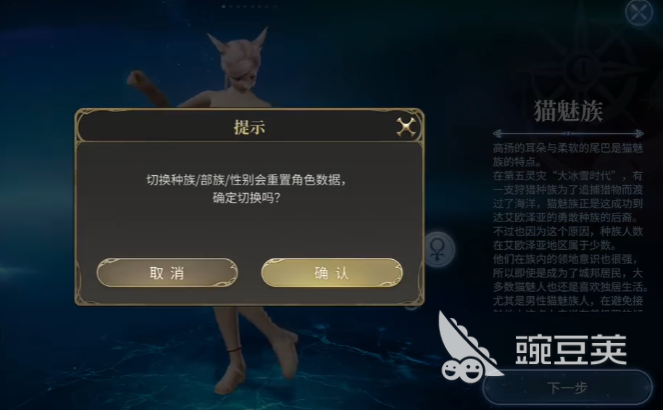
Task: Select the last page indicator dot
Action: 276,6
